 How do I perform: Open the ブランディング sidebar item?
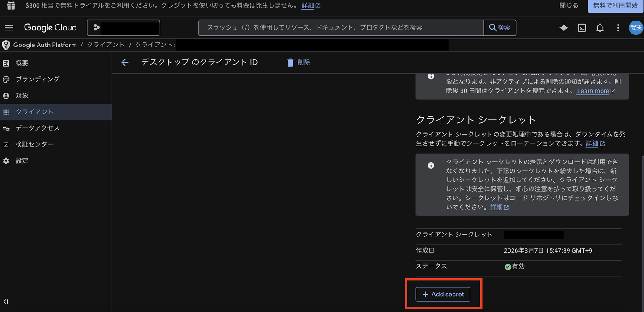tap(56, 80)
